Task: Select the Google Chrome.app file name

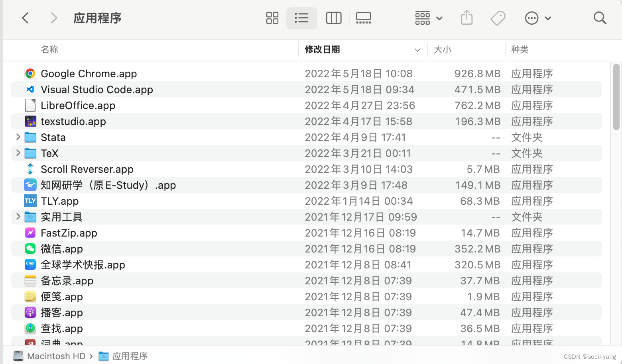Action: [x=89, y=74]
